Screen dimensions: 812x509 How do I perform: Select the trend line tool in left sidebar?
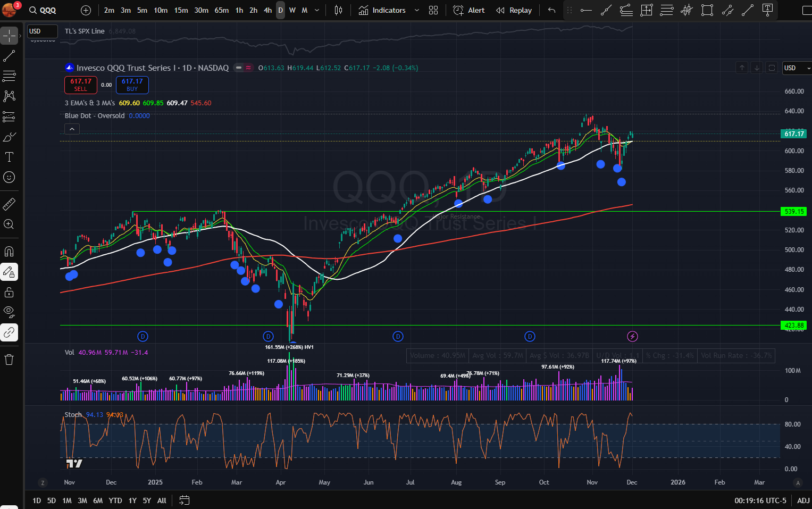[x=9, y=56]
